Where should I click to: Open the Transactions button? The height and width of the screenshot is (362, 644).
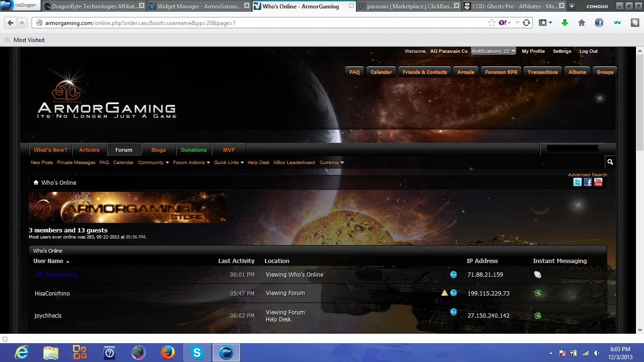tap(543, 72)
